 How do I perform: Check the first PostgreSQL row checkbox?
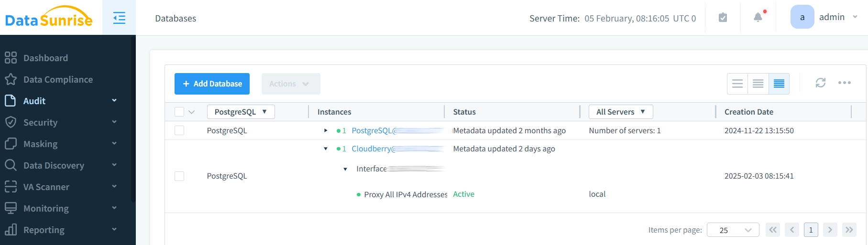coord(179,130)
